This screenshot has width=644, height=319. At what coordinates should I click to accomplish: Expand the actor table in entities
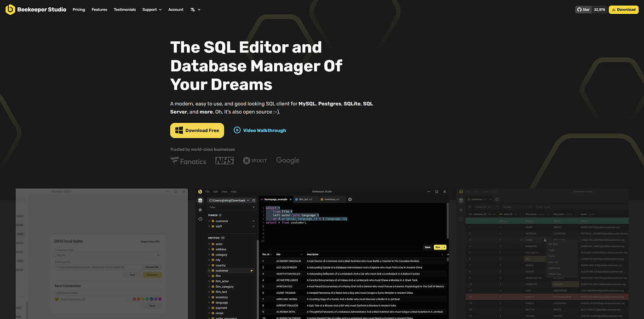(209, 244)
